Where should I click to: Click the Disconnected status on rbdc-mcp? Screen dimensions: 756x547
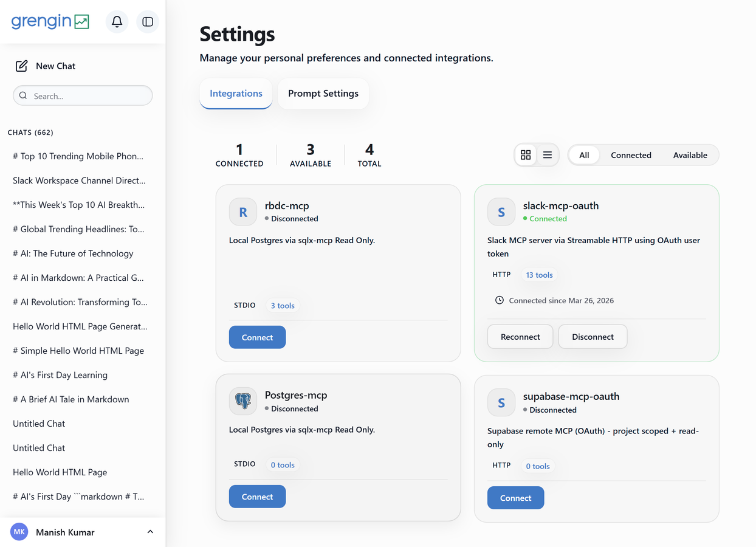point(292,219)
